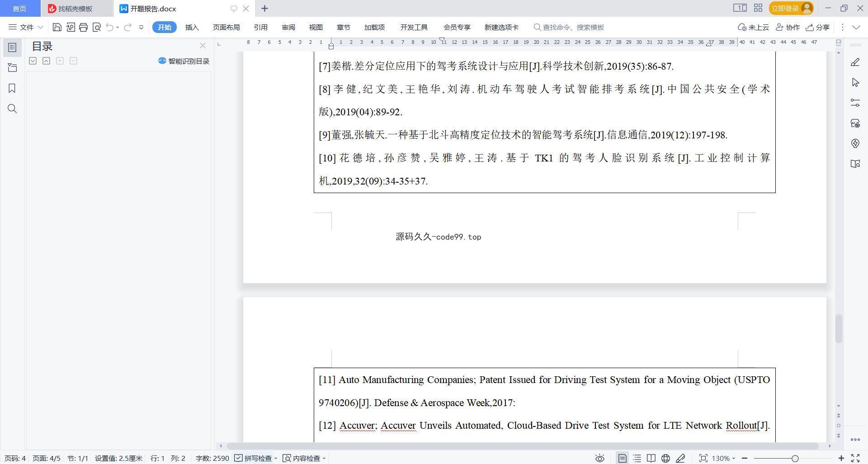Enter full screen mode icon

(855, 458)
